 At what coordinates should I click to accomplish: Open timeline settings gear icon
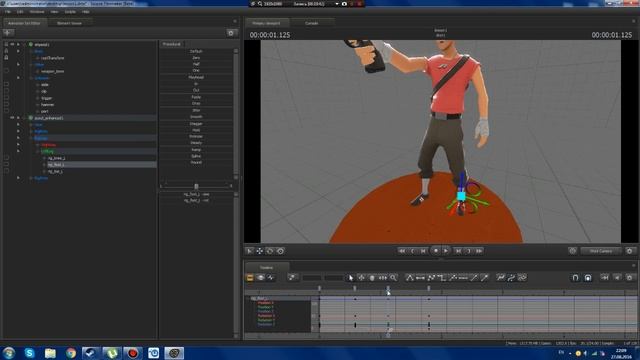pos(630,278)
